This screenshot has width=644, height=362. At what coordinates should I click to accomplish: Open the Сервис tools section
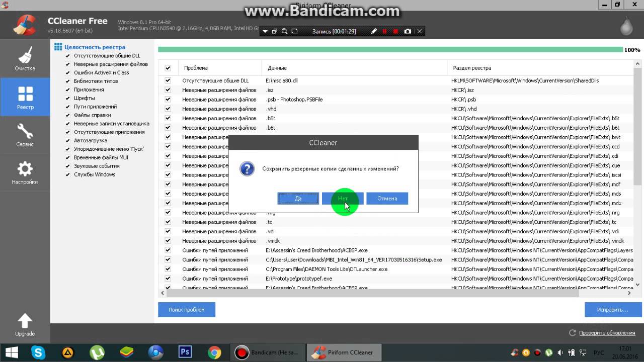[25, 135]
